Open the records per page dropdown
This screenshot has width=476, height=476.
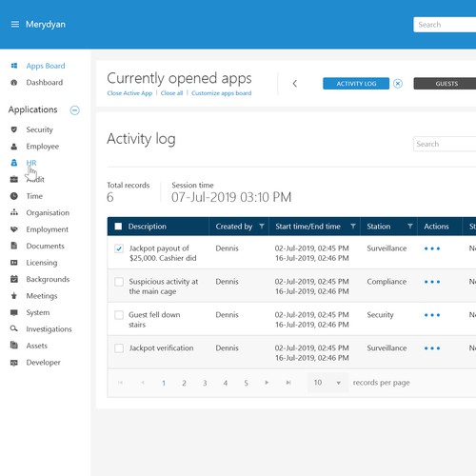[x=327, y=383]
